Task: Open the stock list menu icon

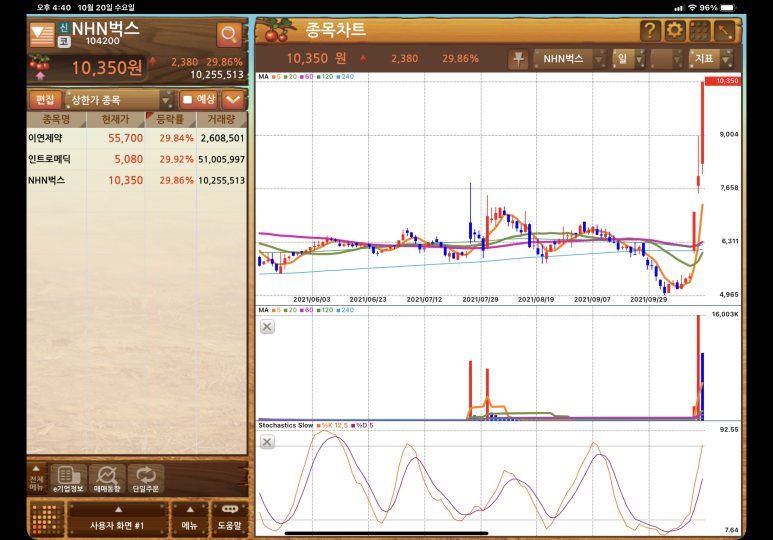Action: click(42, 35)
